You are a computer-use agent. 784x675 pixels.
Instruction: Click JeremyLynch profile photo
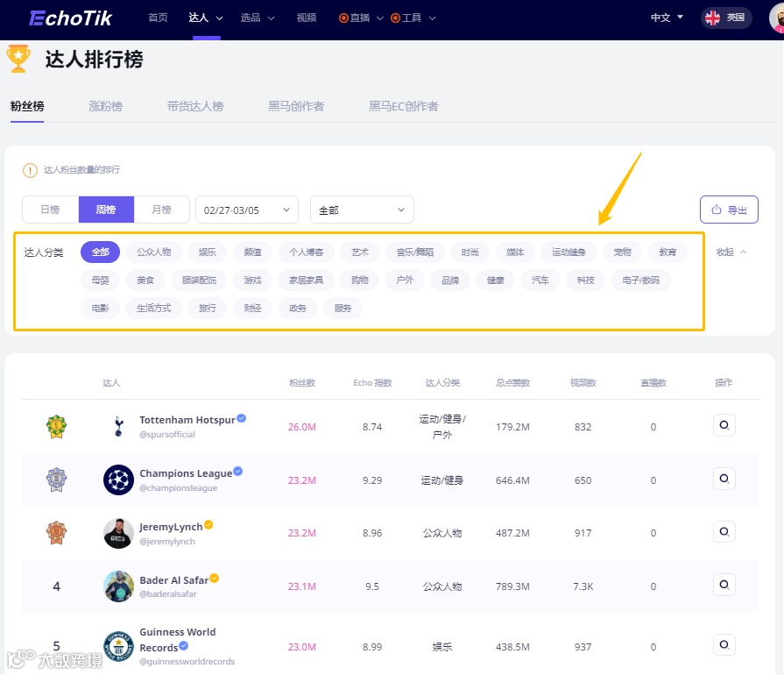click(118, 533)
